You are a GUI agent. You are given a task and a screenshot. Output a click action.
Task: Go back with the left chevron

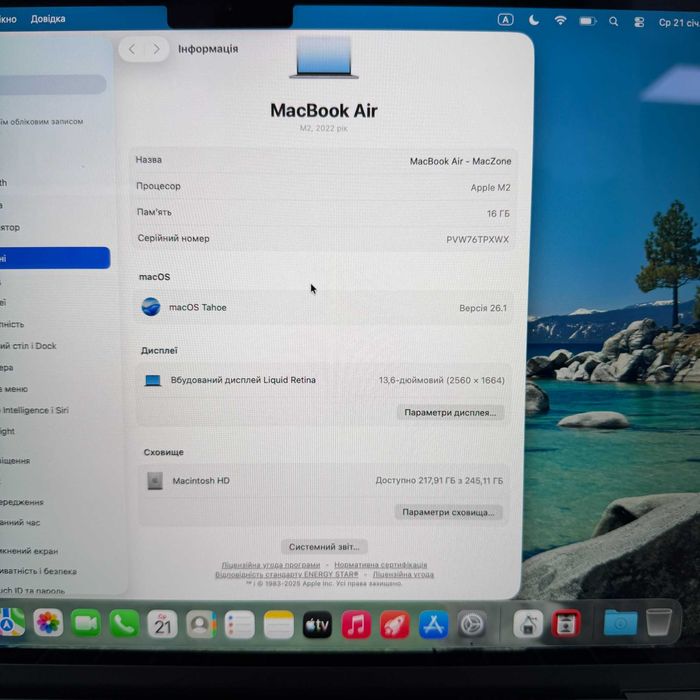[132, 49]
